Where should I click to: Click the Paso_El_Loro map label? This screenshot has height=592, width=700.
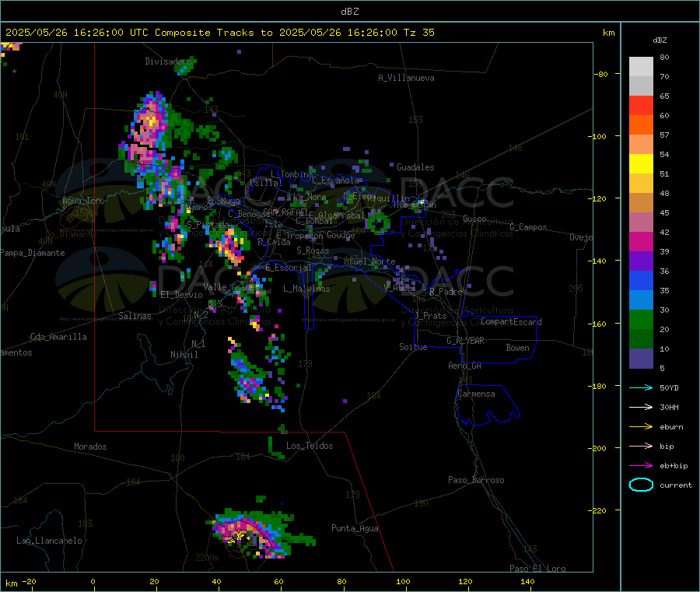[x=537, y=569]
